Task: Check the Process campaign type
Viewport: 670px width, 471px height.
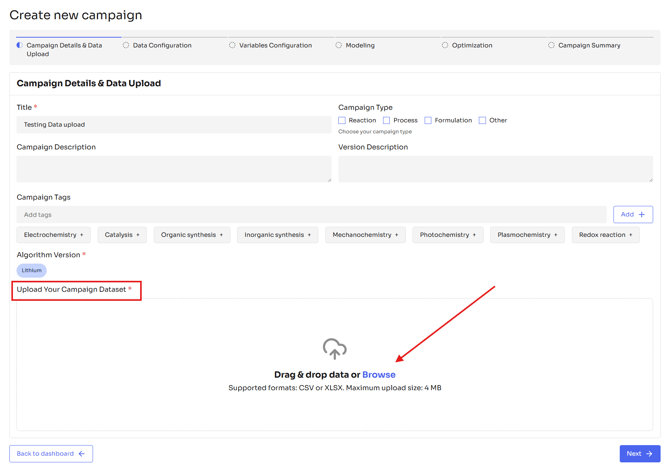Action: (x=386, y=121)
